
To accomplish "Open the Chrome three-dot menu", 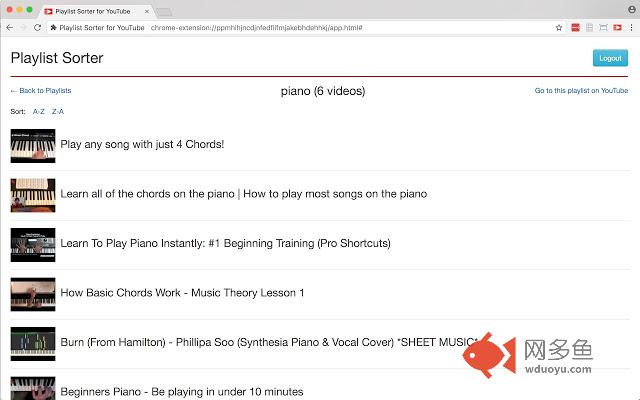I will pos(631,28).
